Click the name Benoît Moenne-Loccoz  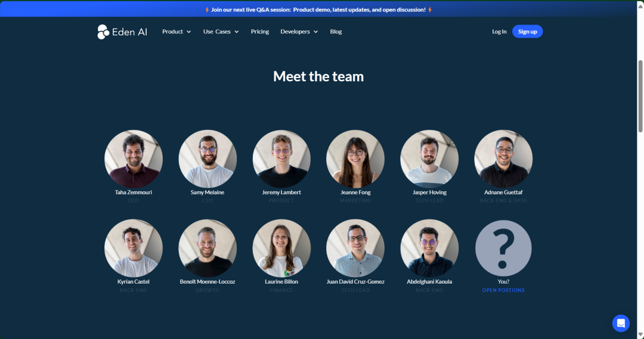tap(208, 282)
